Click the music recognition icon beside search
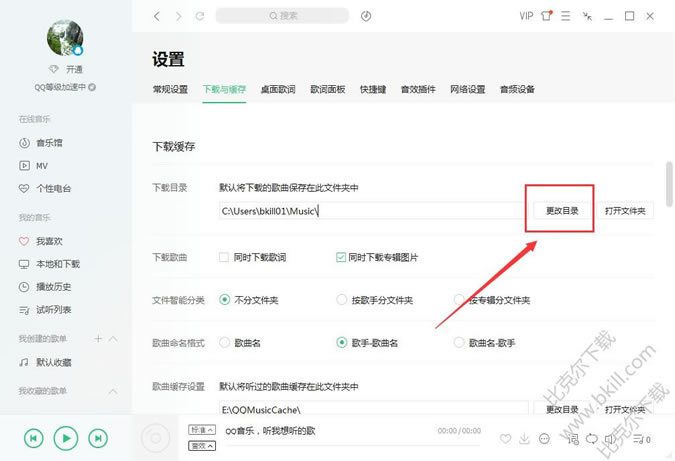This screenshot has height=461, width=675. [x=366, y=16]
